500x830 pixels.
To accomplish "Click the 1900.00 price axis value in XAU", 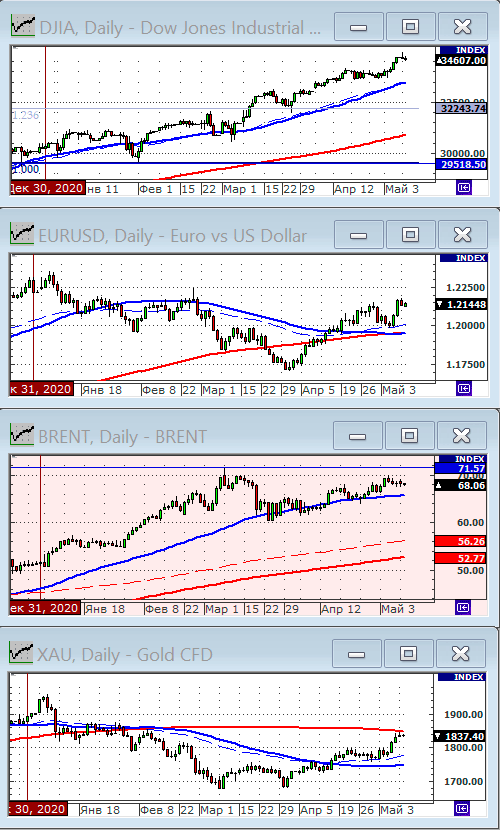I will coord(464,714).
